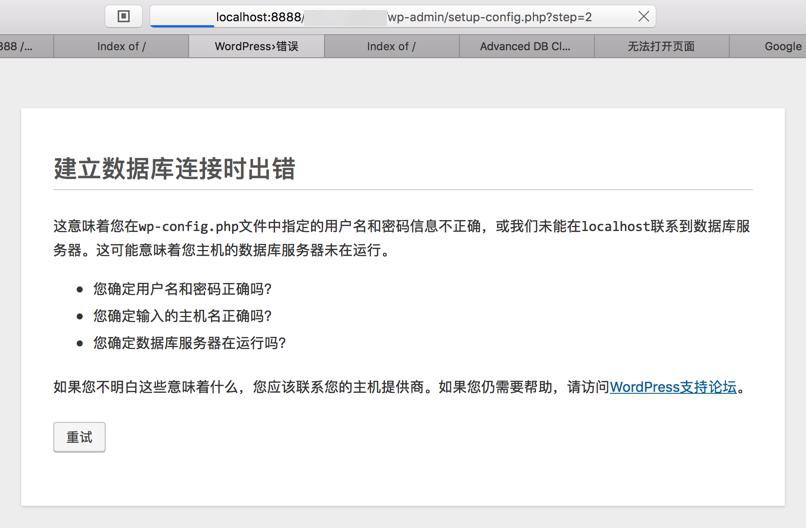The width and height of the screenshot is (806, 528).
Task: Click the bullet '您确定数据库服务器在运行吗?'
Action: coord(189,342)
